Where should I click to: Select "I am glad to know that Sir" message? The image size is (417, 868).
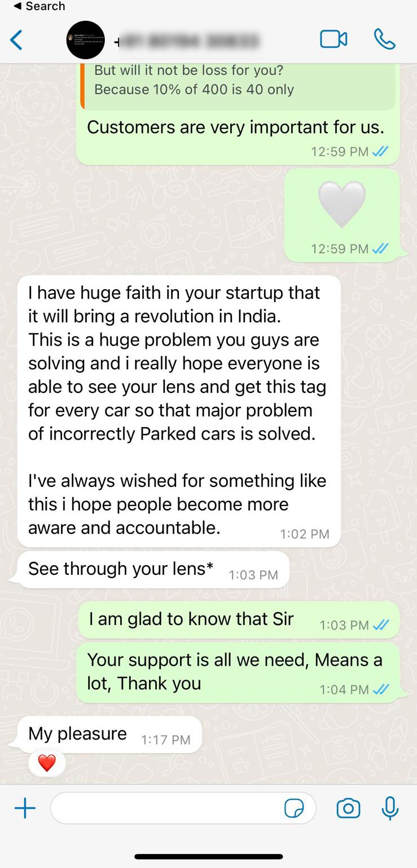click(x=238, y=619)
